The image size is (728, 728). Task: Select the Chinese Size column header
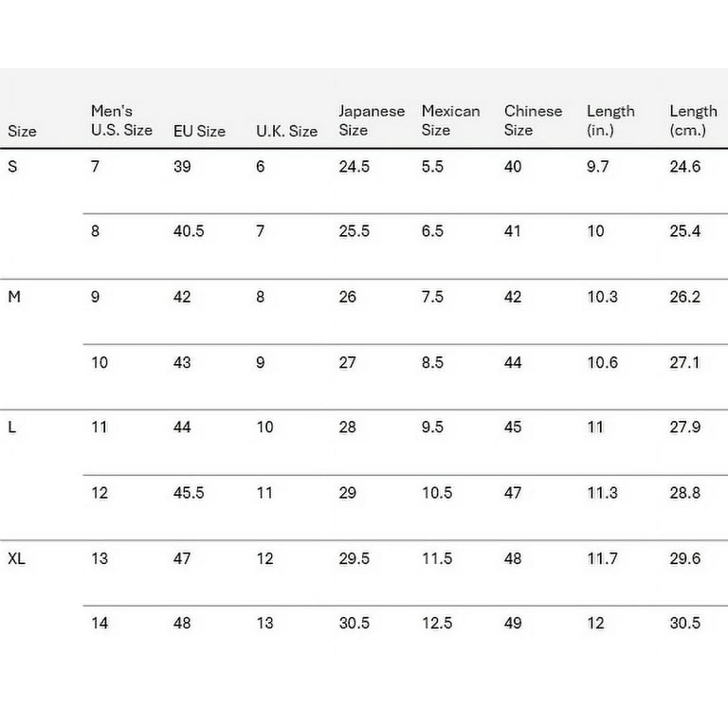pos(534,120)
